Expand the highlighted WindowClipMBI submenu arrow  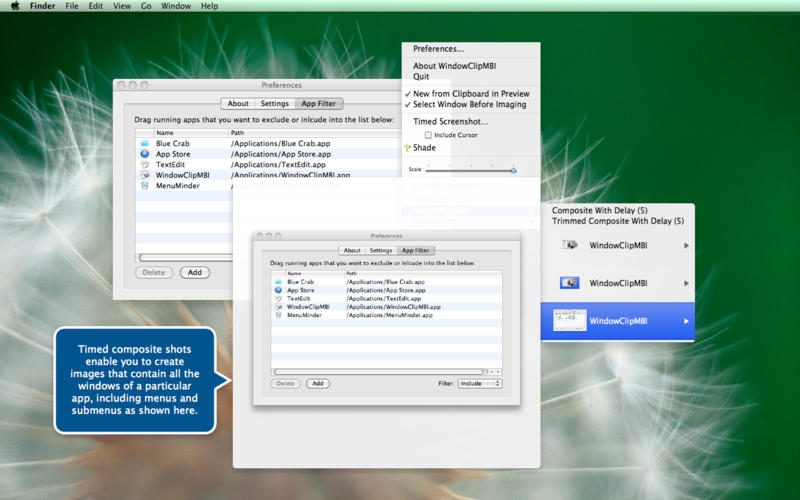click(x=686, y=321)
